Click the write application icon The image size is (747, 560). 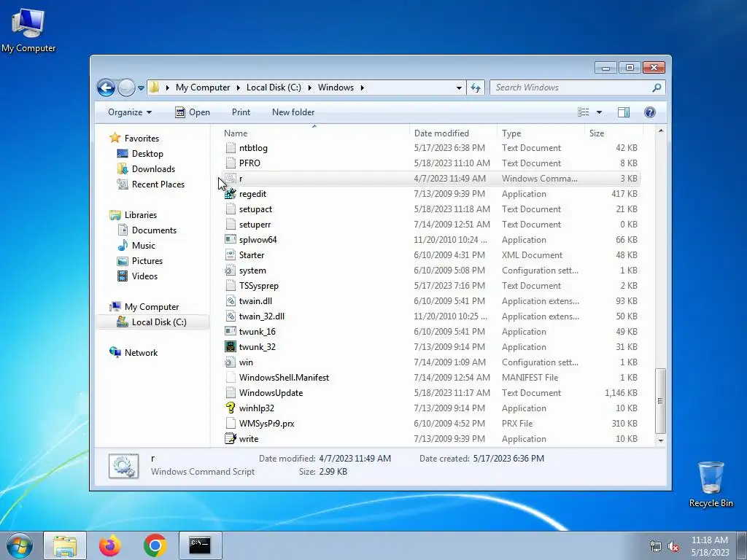(231, 438)
